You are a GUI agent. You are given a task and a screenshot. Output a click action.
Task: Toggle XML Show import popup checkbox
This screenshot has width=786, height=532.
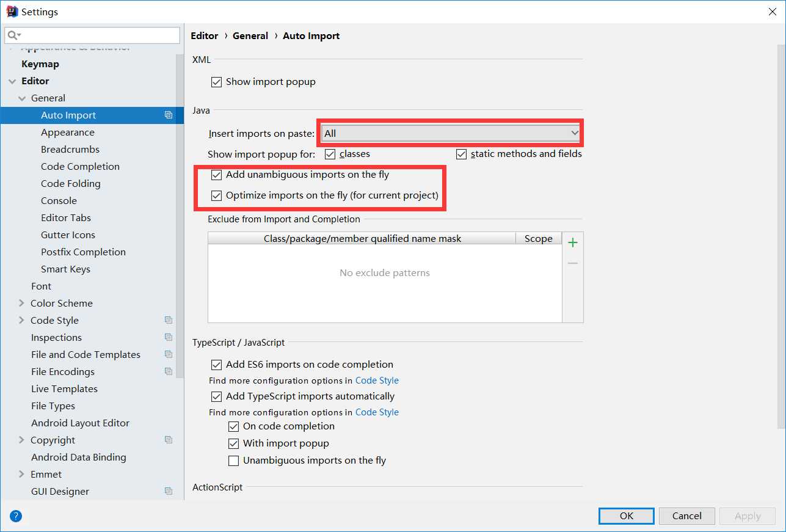coord(216,82)
